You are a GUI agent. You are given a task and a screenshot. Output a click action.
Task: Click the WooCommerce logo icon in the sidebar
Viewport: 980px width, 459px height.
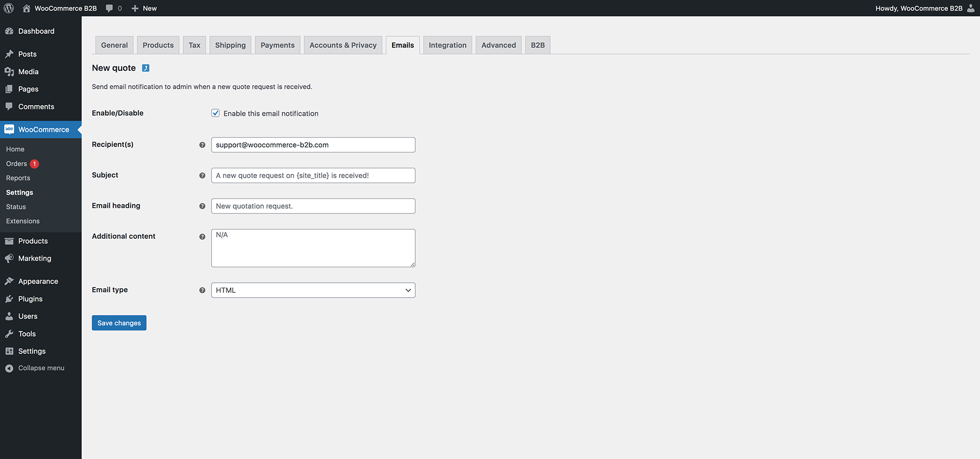coord(9,130)
